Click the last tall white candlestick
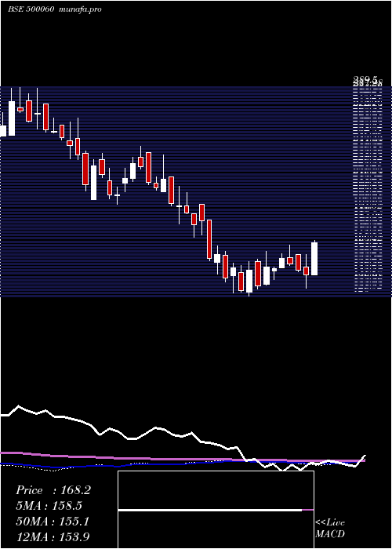The width and height of the screenshot is (392, 549). pos(314,258)
